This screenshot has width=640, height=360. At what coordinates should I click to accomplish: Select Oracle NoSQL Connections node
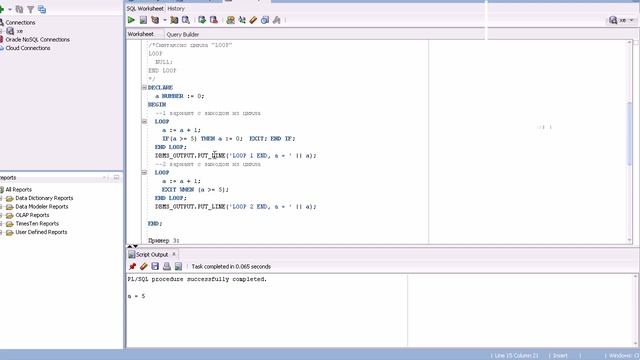pyautogui.click(x=38, y=40)
